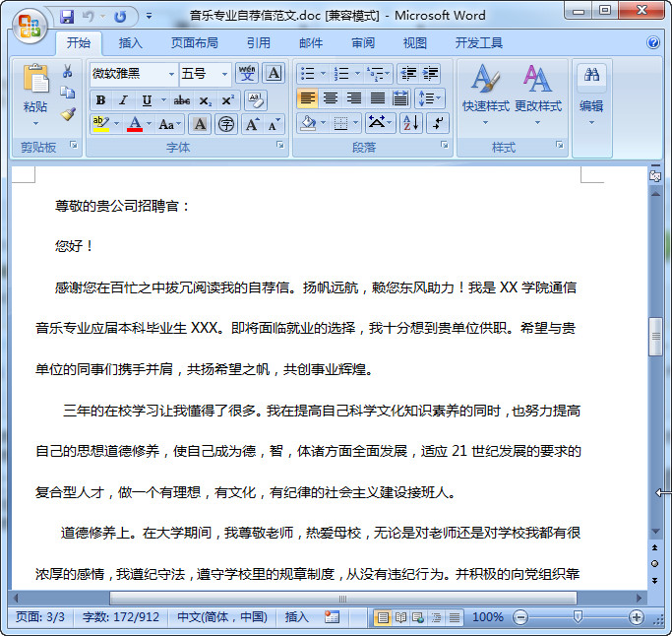Shrink font size icon

273,124
